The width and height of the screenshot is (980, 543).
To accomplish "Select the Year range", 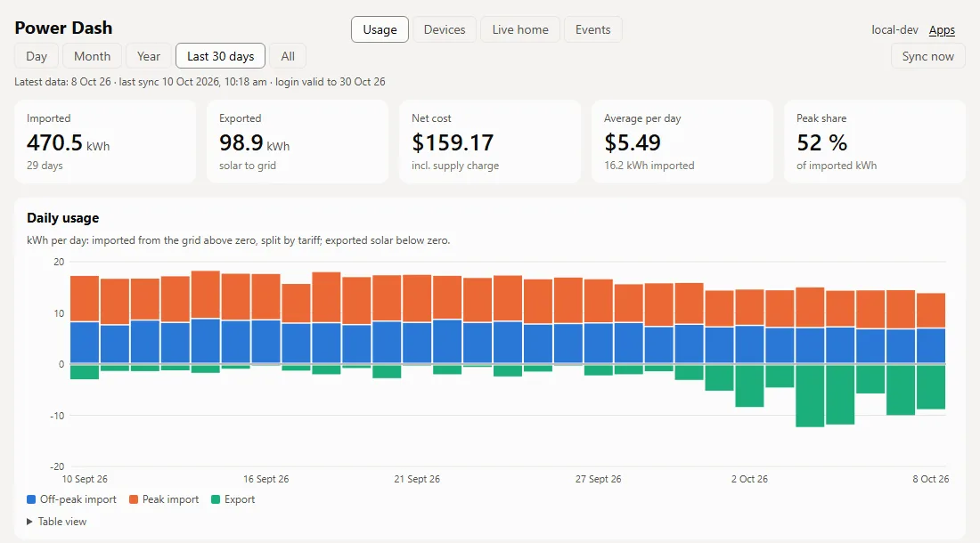I will 148,56.
